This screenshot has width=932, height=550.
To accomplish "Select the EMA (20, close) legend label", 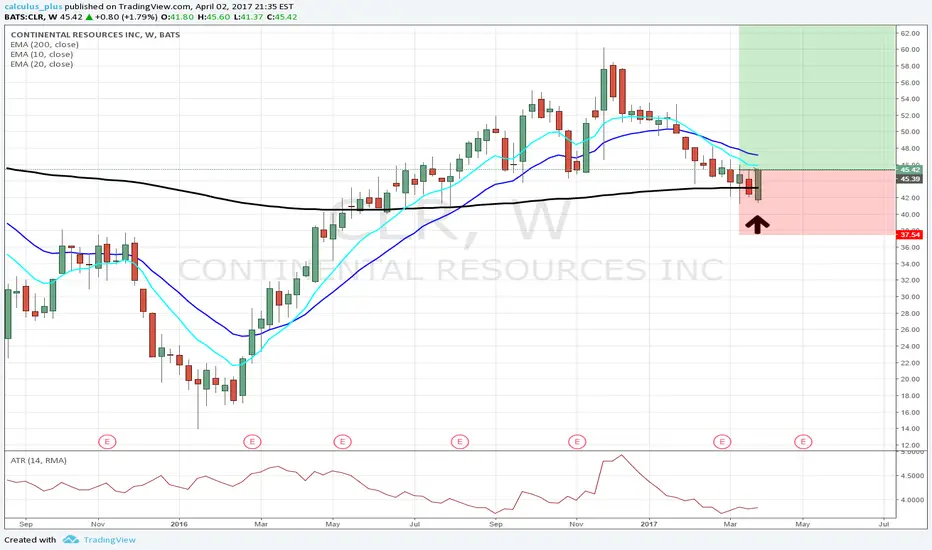I will click(x=42, y=64).
